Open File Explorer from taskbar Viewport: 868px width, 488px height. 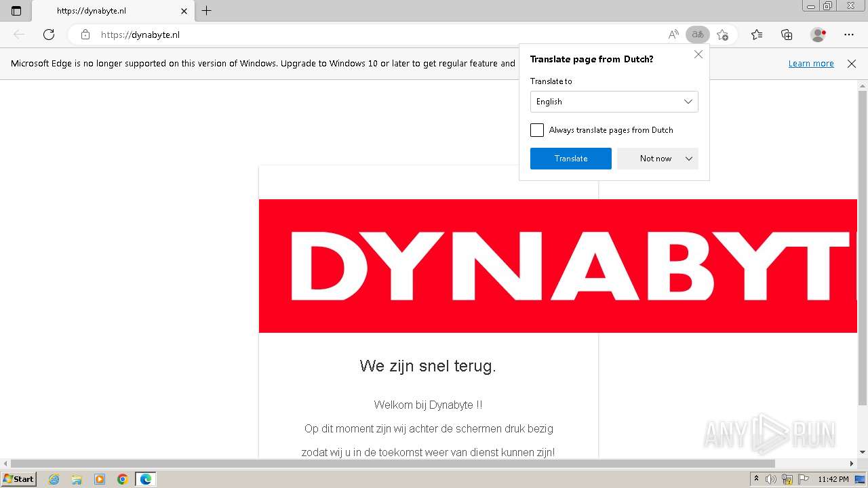77,479
